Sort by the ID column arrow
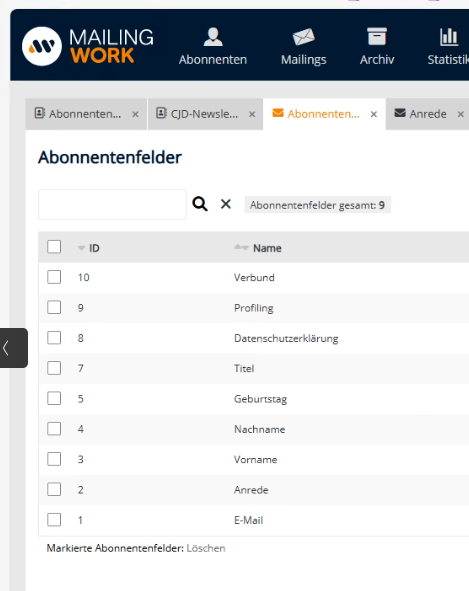This screenshot has height=591, width=469. 81,248
